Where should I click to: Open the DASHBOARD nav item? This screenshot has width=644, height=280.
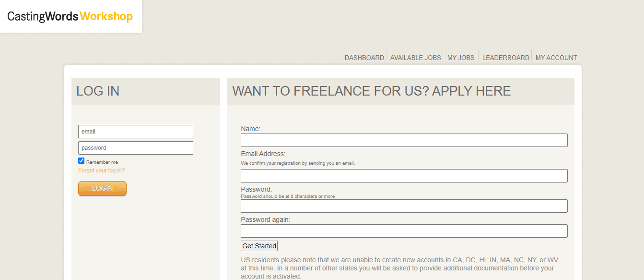coord(364,58)
